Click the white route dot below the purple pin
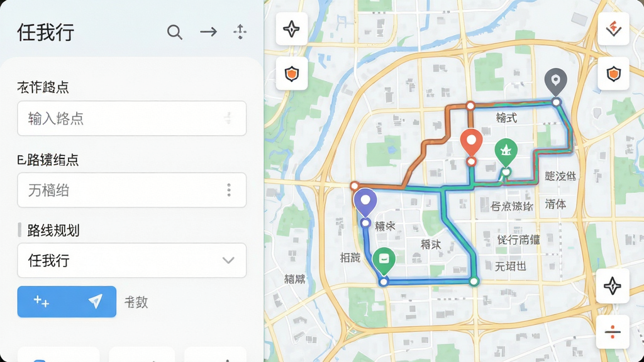This screenshot has height=362, width=644. click(365, 223)
